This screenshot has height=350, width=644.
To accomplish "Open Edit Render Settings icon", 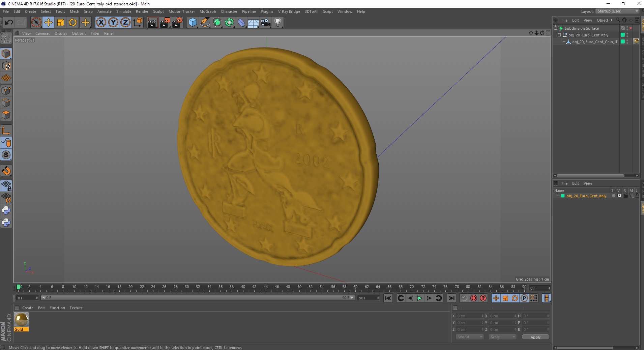I will (x=177, y=23).
